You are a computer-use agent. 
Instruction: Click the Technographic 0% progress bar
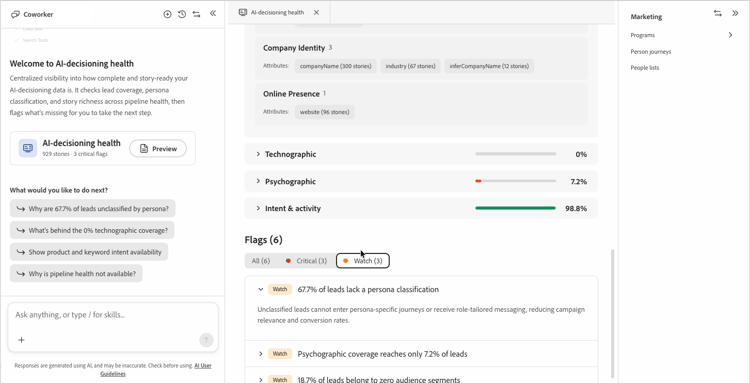tap(516, 154)
